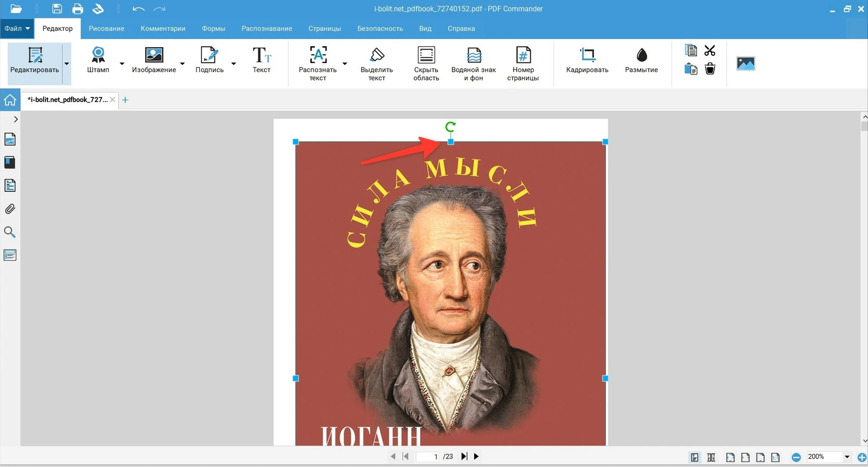The width and height of the screenshot is (868, 467).
Task: Go to the last page button
Action: tap(464, 457)
